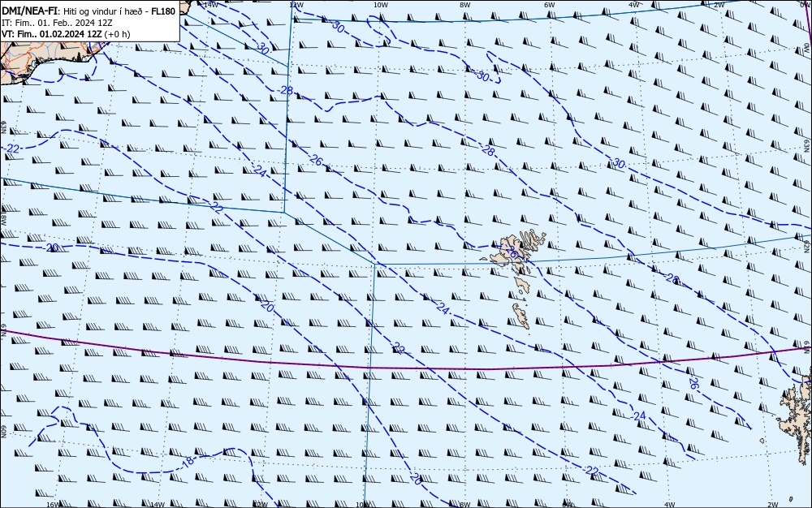Click the 14W label along the bottom edge
The image size is (812, 508).
tap(157, 505)
